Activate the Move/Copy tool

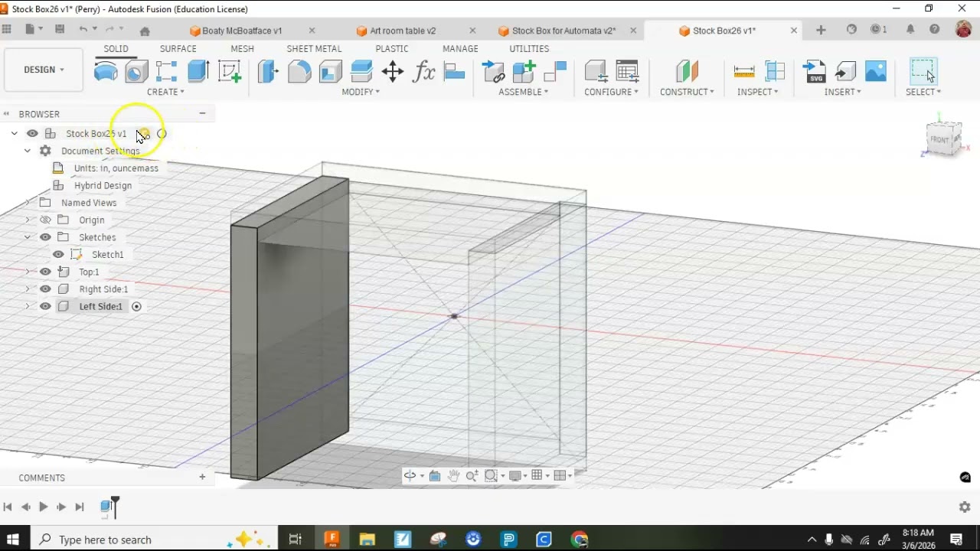coord(392,72)
